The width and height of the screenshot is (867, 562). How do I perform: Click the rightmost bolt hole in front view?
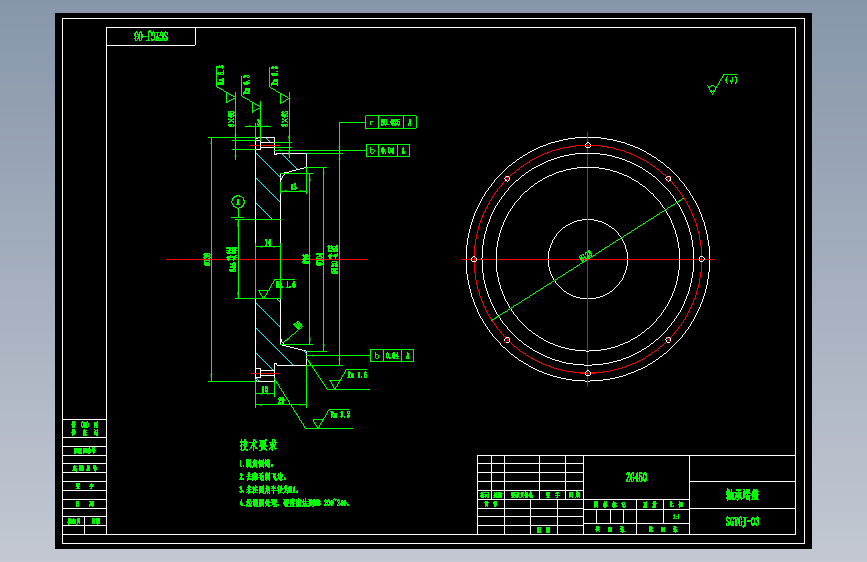pos(702,259)
